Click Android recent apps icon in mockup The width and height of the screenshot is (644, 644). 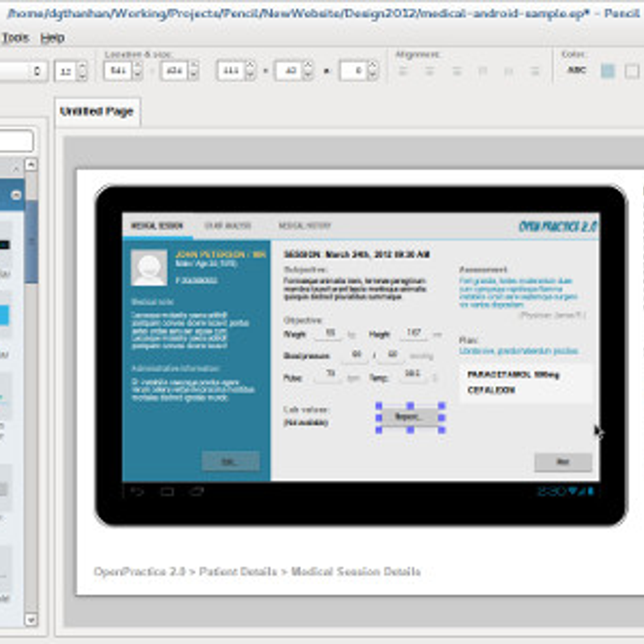coord(196,491)
